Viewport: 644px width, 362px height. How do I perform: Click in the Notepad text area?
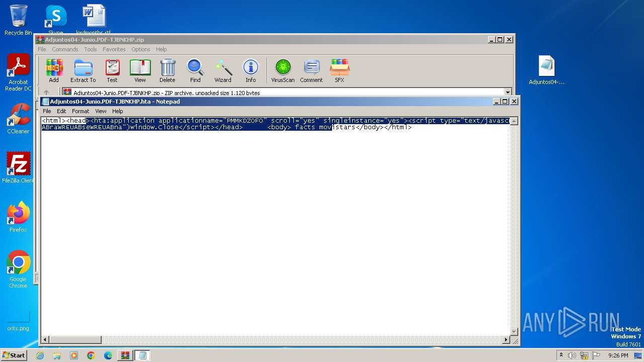[276, 227]
